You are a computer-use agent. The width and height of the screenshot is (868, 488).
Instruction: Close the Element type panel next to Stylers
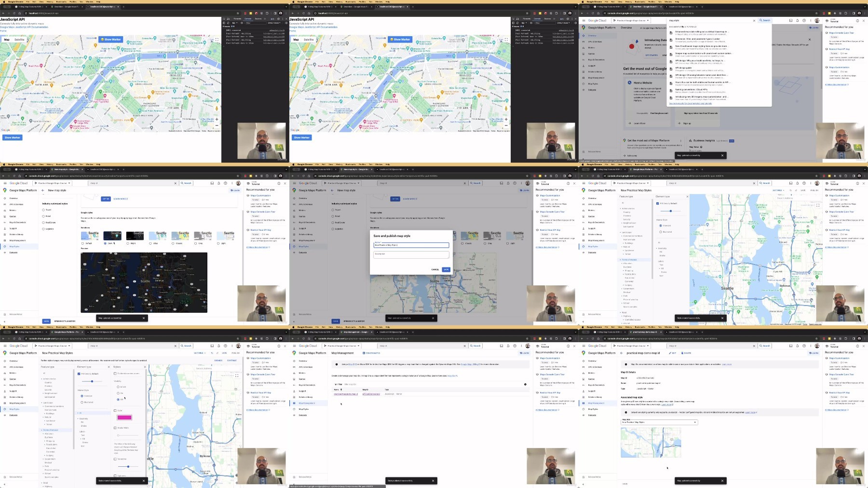pyautogui.click(x=108, y=367)
